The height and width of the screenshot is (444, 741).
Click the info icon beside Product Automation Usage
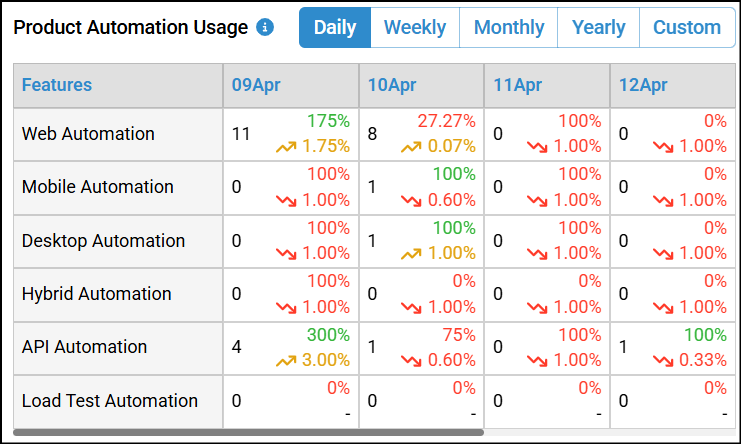point(265,28)
